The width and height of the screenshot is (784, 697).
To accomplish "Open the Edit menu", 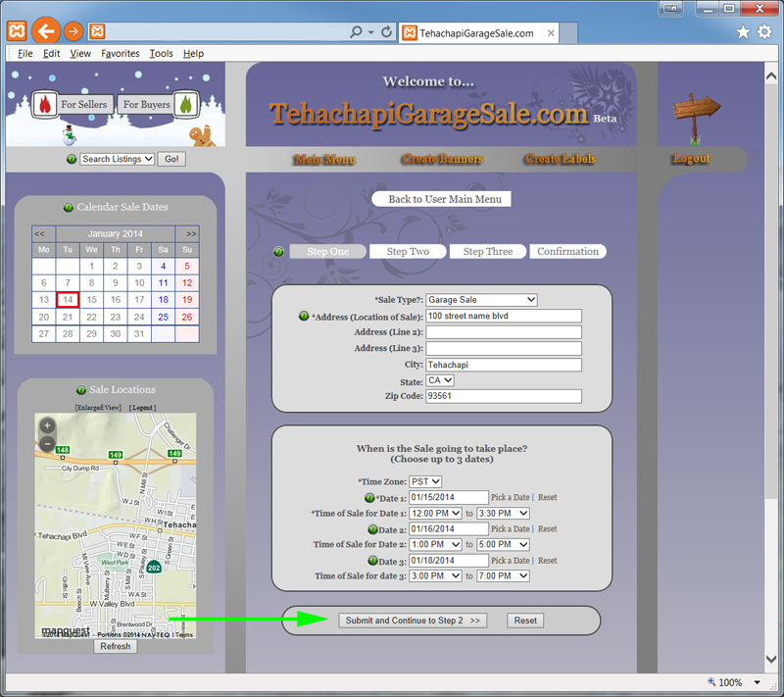I will pos(51,54).
